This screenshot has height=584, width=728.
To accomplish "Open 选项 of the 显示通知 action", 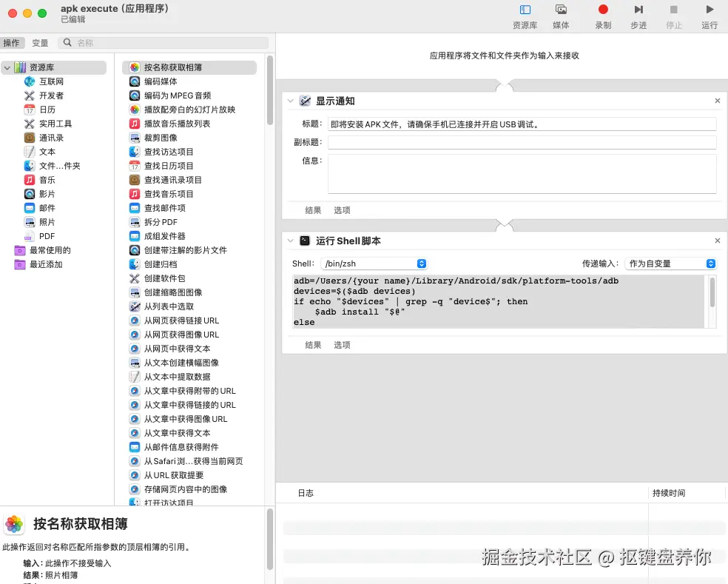I will 342,210.
